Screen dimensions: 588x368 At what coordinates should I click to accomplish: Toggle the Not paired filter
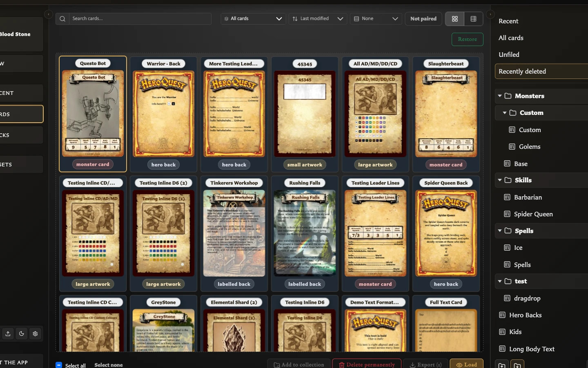[423, 19]
